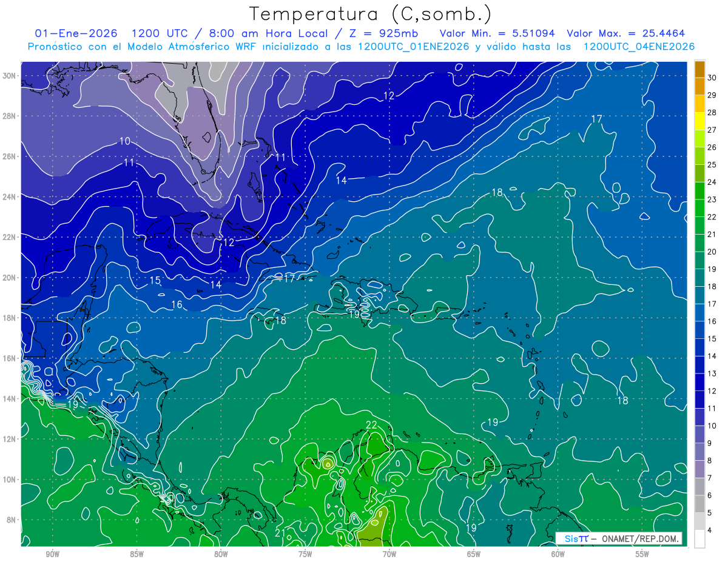Click the 'SisTT - ONAMET/REP.DOM.' logo box
This screenshot has height=562, width=728.
click(x=619, y=538)
